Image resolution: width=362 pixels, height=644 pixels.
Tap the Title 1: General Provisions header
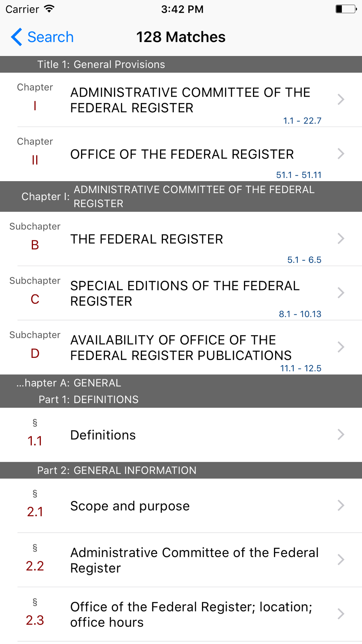coord(181,64)
